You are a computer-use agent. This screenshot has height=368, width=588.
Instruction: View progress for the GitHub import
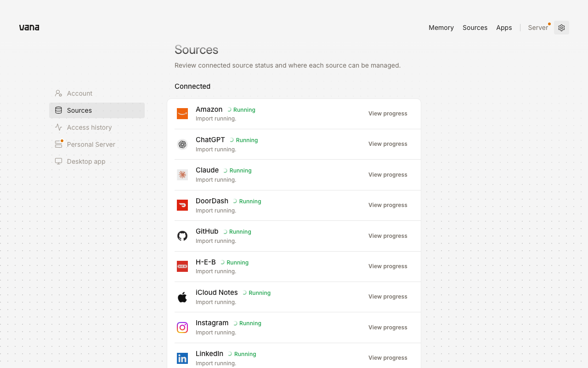pyautogui.click(x=388, y=236)
